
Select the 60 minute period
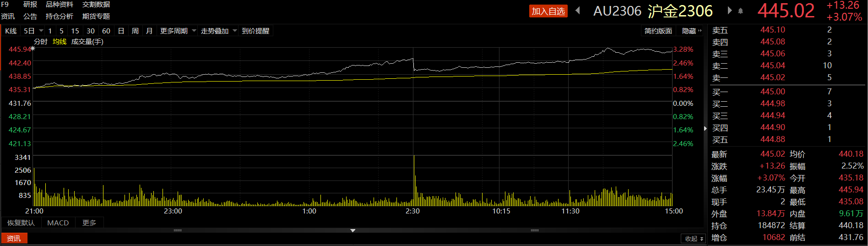[x=106, y=31]
